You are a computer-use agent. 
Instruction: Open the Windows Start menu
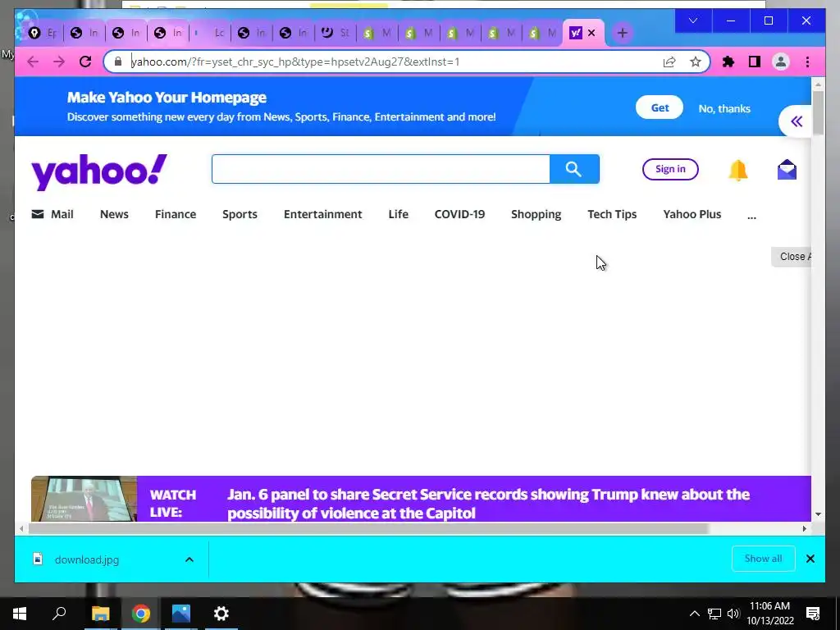click(20, 614)
